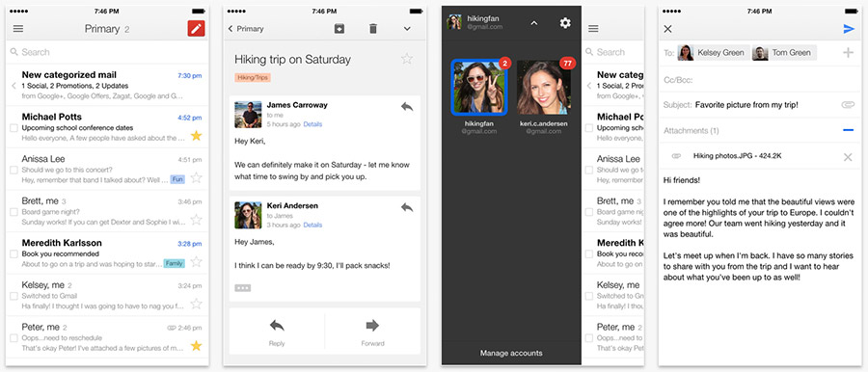Select Tom Green recipient chip

784,53
